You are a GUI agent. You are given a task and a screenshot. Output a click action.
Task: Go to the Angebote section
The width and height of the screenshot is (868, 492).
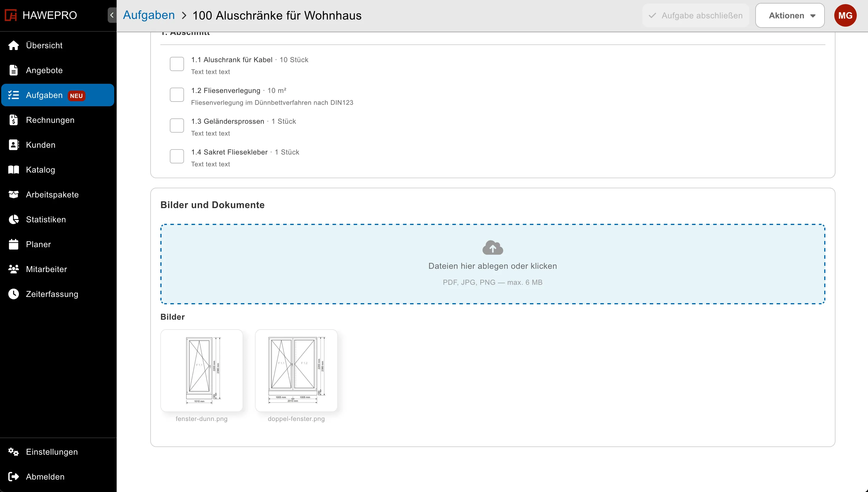[58, 70]
